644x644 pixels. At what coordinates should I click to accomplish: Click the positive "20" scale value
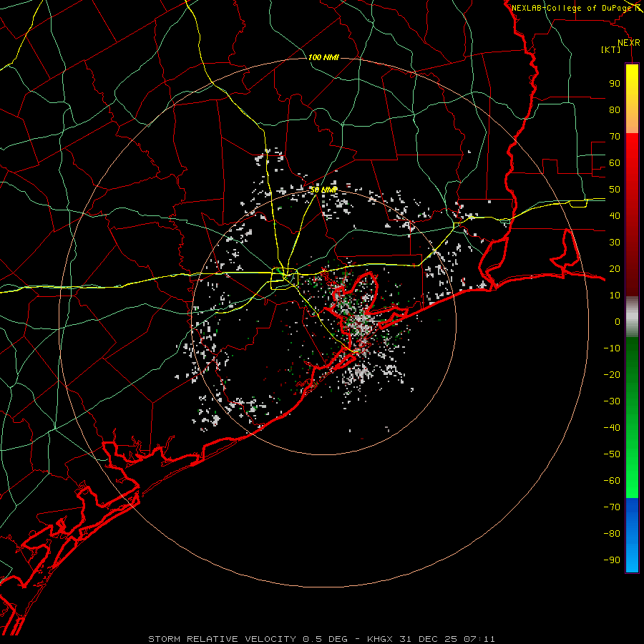pos(615,269)
